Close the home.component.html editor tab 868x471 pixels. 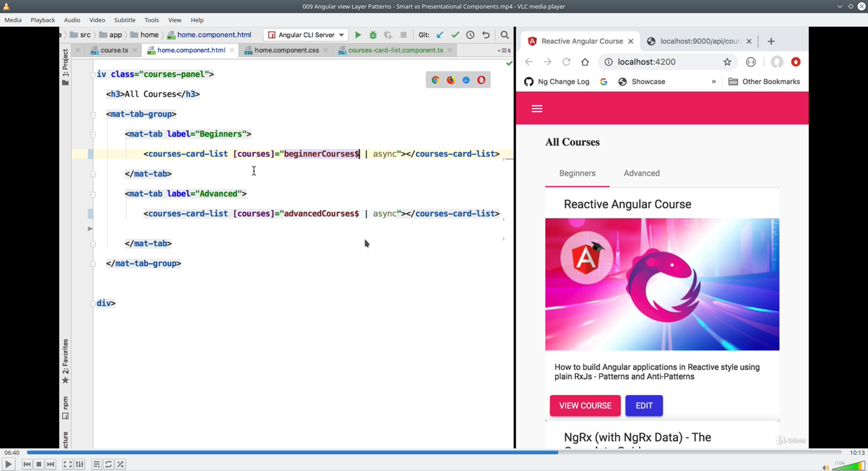coord(232,50)
